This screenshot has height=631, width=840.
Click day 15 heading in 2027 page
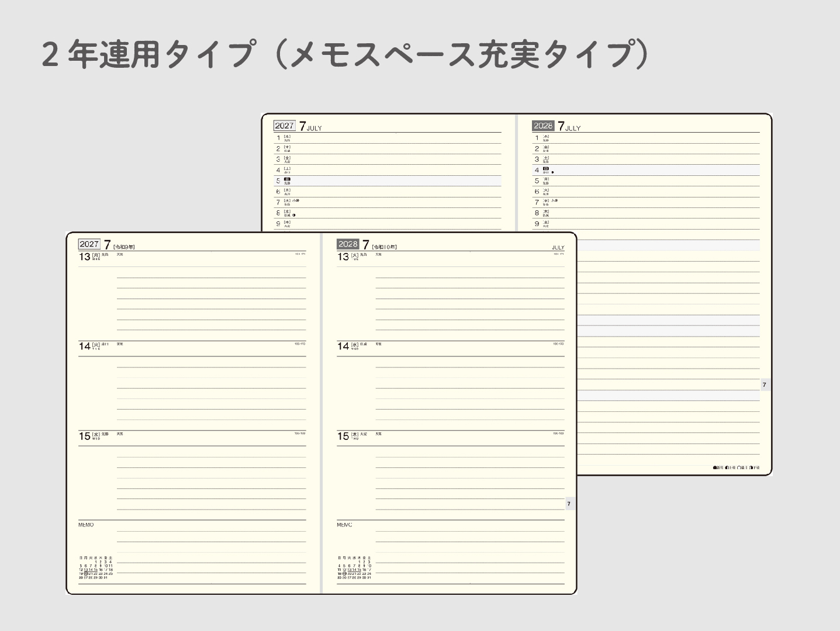(85, 436)
